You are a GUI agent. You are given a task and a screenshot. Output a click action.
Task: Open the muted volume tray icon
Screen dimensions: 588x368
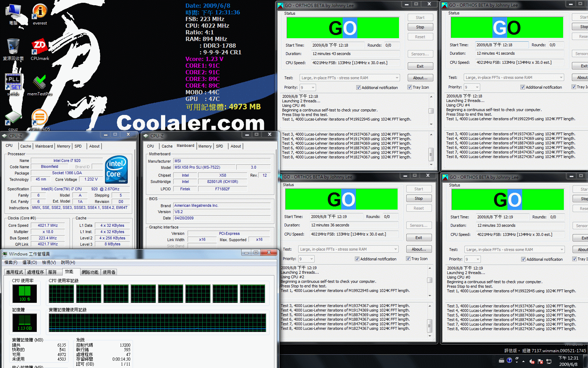[x=532, y=361]
